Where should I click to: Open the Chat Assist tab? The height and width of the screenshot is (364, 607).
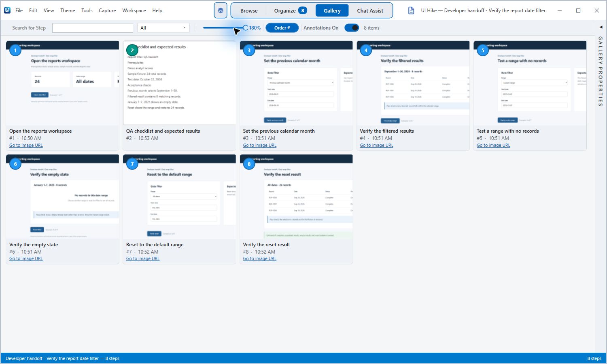coord(370,11)
